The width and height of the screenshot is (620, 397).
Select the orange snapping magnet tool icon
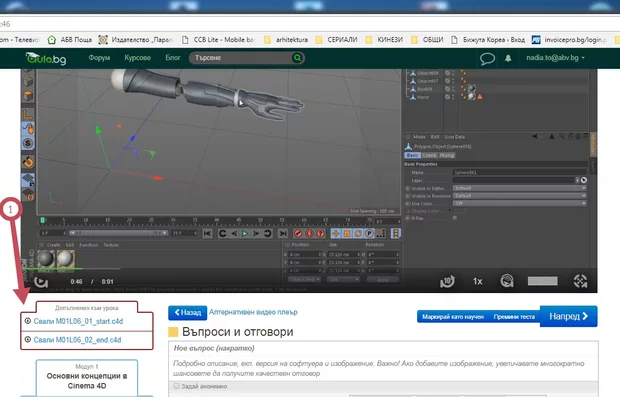[28, 162]
